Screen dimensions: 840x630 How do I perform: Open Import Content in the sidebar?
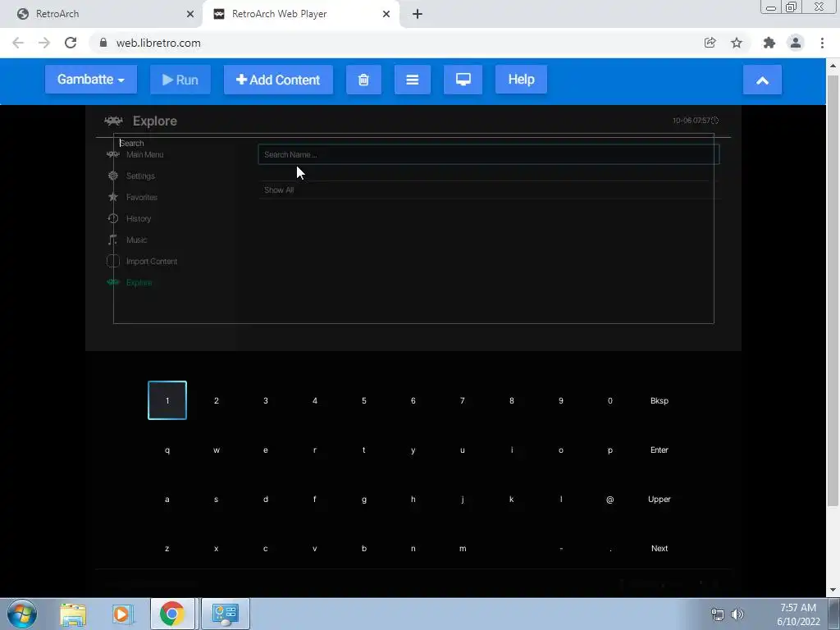(152, 262)
